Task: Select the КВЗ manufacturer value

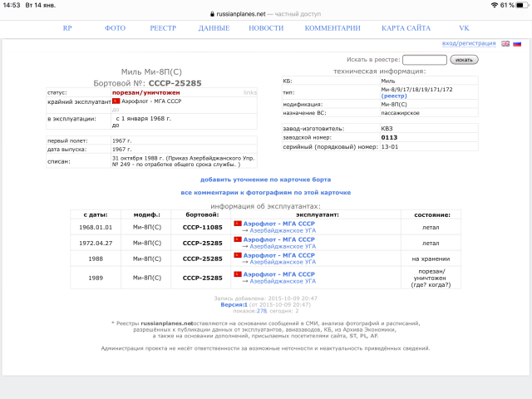Action: pyautogui.click(x=387, y=129)
